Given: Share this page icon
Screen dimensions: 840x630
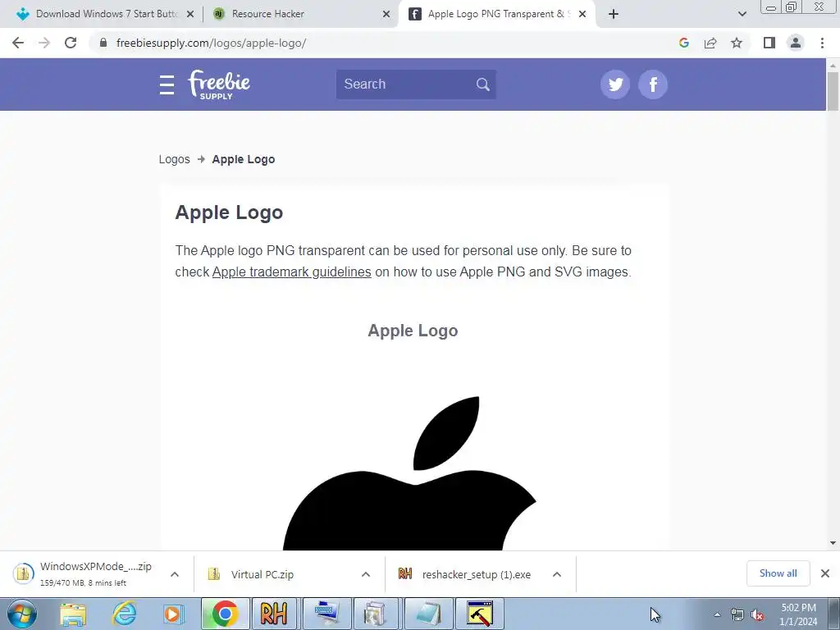Looking at the screenshot, I should (x=710, y=43).
